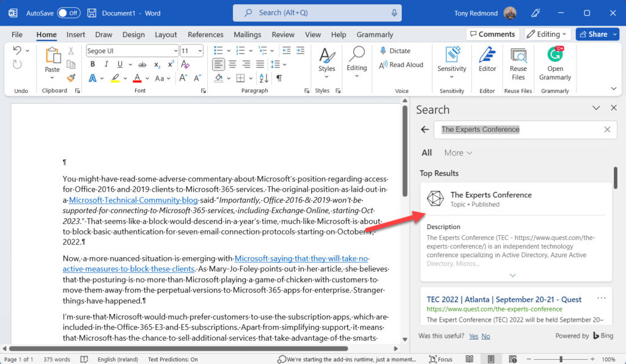Apply Strikethrough formatting
The height and width of the screenshot is (364, 626).
tap(142, 64)
